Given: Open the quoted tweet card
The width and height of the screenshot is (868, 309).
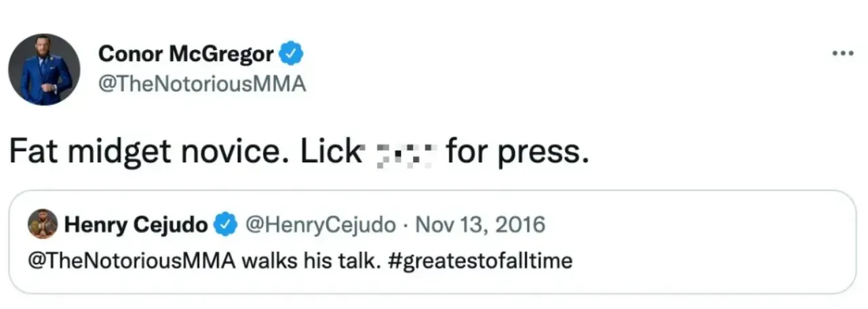Looking at the screenshot, I should 433,242.
